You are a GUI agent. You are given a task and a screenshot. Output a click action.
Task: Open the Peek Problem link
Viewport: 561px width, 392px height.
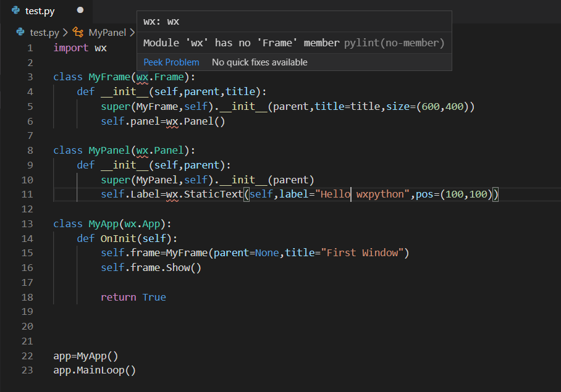[171, 62]
